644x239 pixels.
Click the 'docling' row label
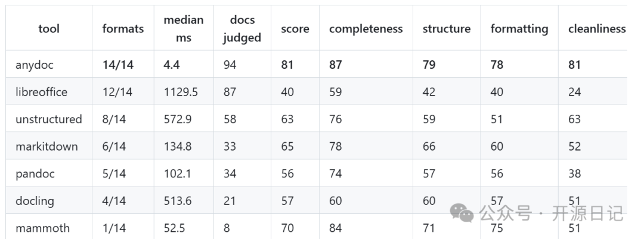tap(35, 201)
